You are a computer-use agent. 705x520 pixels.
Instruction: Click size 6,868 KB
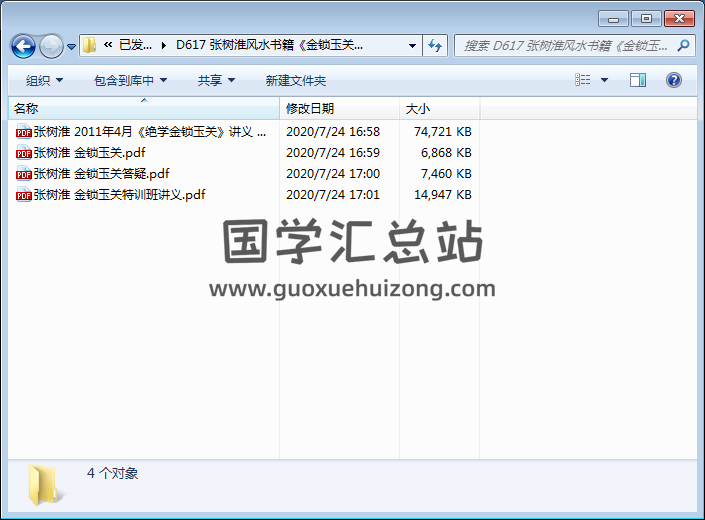(x=446, y=153)
